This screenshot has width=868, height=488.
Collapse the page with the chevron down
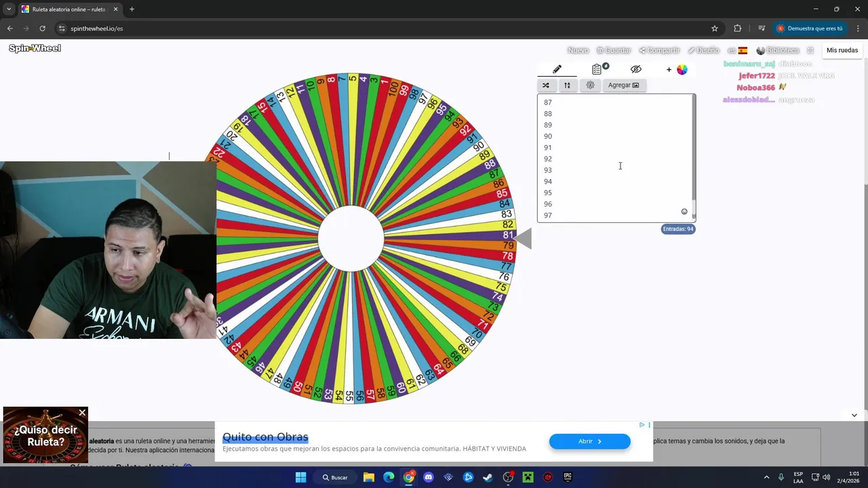point(854,415)
